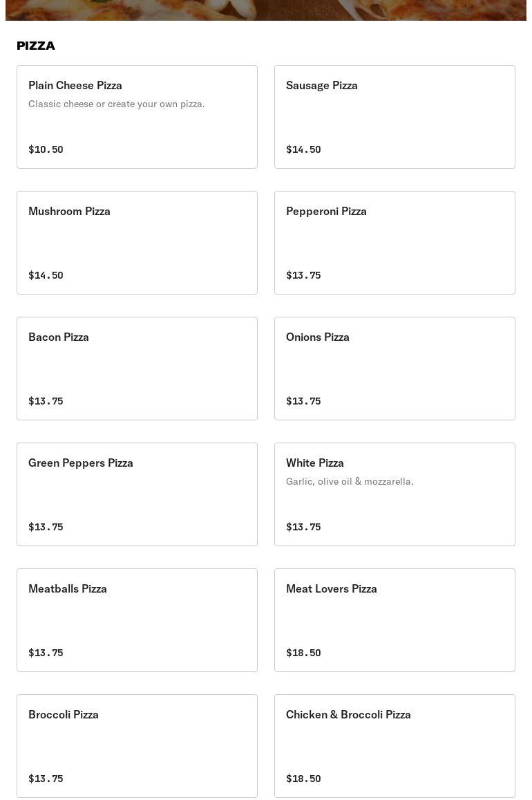Click the $10.50 price on Plain Cheese Pizza
Image resolution: width=532 pixels, height=800 pixels.
[x=46, y=149]
